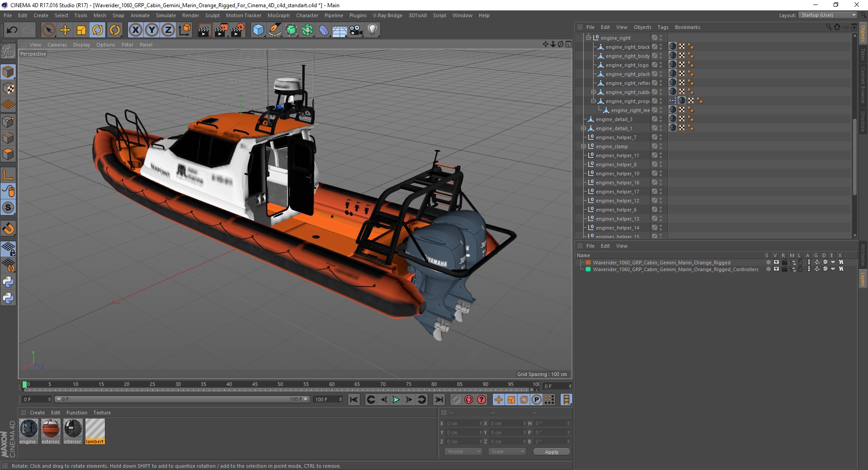Select the Move tool
The height and width of the screenshot is (470, 868).
coord(65,30)
